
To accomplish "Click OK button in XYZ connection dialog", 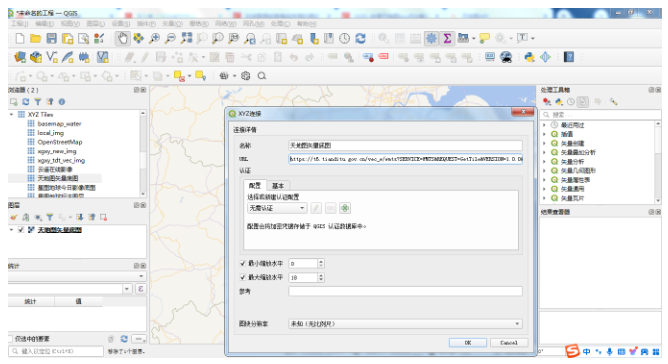I will (468, 343).
